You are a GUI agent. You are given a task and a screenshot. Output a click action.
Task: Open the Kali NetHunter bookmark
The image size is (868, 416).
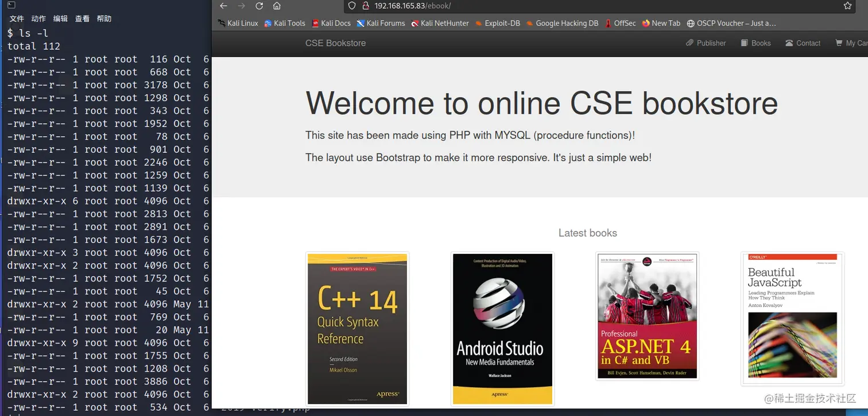pyautogui.click(x=440, y=24)
